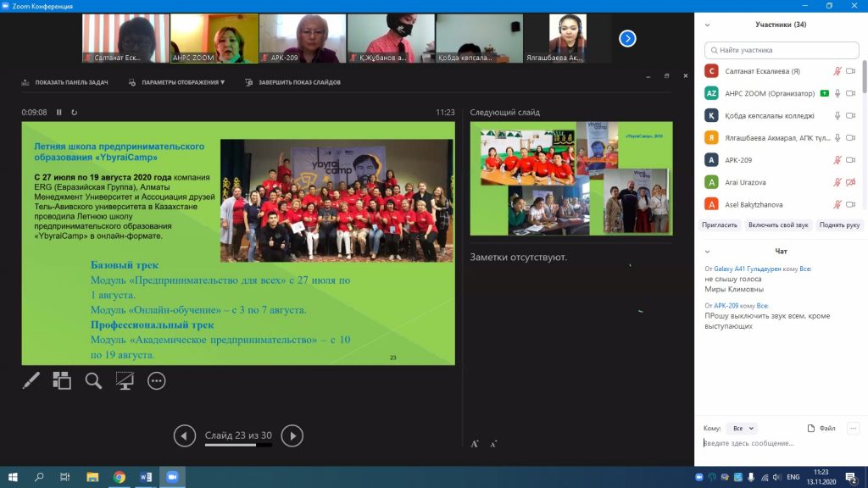Select participant Arai Urazova row
This screenshot has height=488, width=868.
(781, 182)
